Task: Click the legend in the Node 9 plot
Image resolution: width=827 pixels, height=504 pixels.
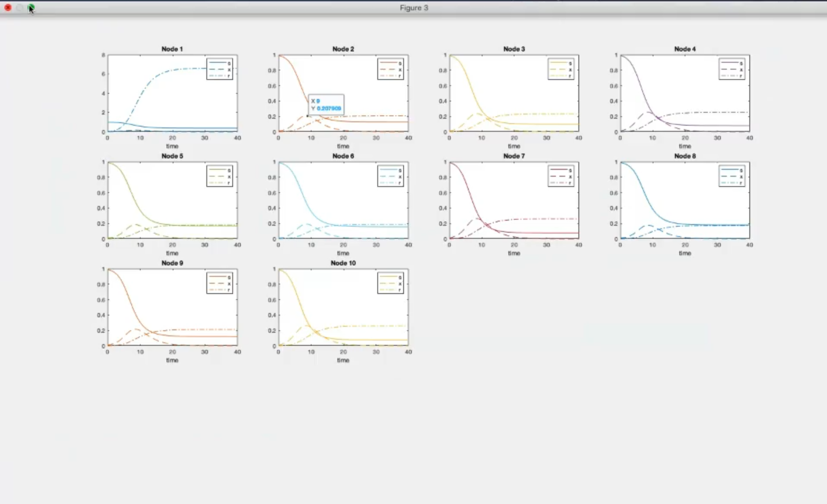Action: click(219, 283)
